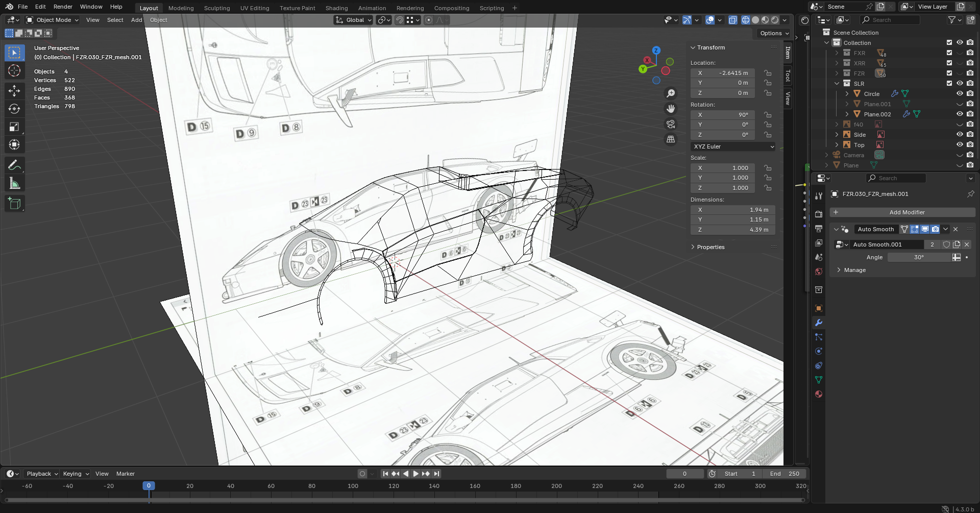Click the Location X value field
Image resolution: width=980 pixels, height=513 pixels.
pos(722,73)
